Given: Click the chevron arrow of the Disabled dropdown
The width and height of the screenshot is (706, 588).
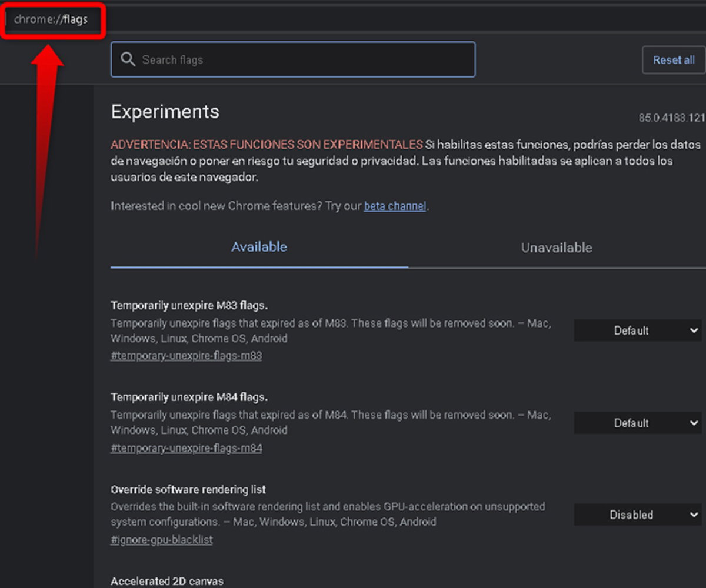Looking at the screenshot, I should (x=693, y=514).
